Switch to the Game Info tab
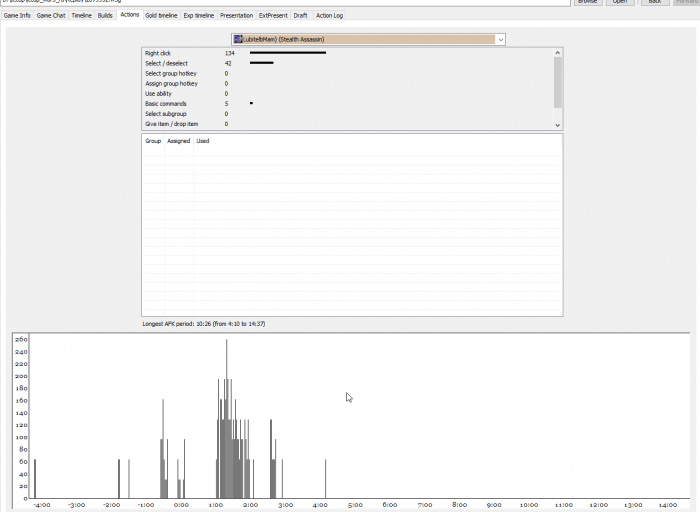The height and width of the screenshot is (512, 700). click(x=17, y=16)
